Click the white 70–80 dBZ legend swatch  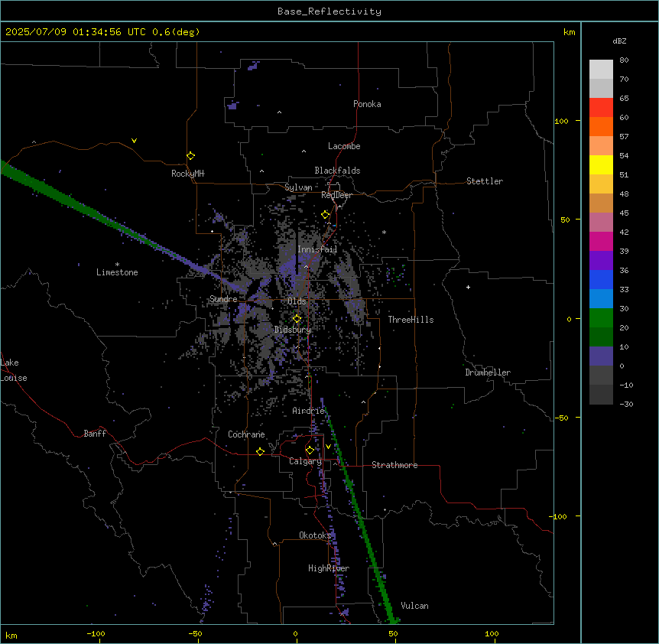[x=601, y=70]
